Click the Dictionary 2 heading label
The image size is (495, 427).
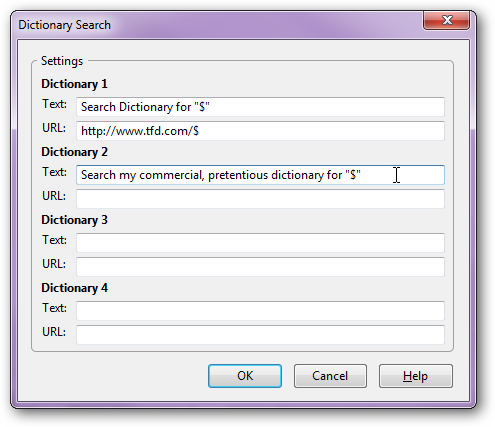pyautogui.click(x=75, y=152)
